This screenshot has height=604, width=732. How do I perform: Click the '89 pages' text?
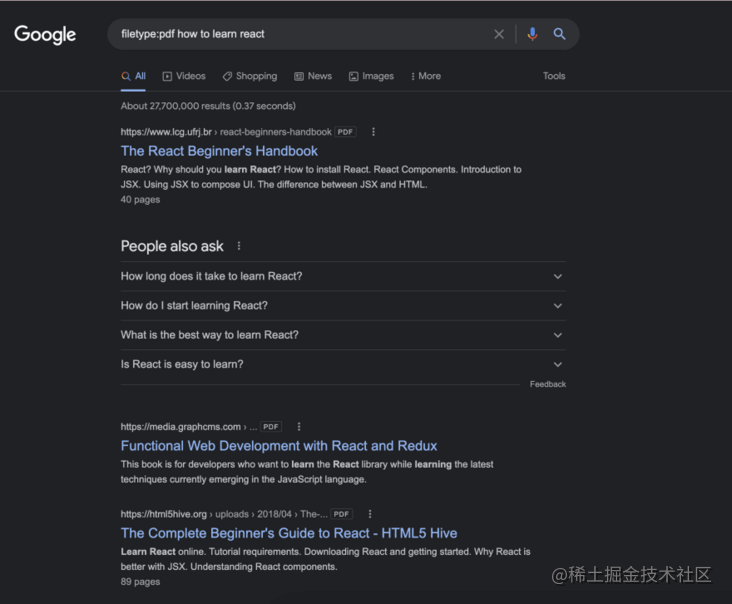pyautogui.click(x=140, y=582)
